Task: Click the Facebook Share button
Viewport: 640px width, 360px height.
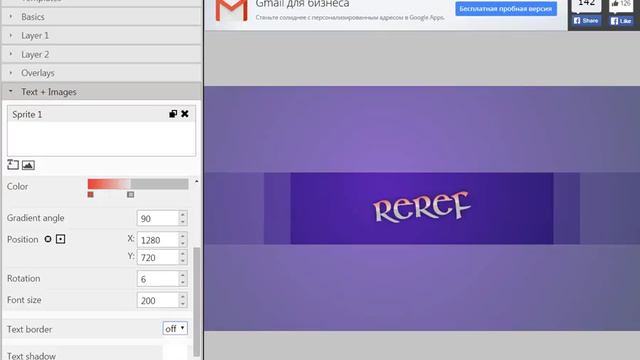Action: coord(586,20)
